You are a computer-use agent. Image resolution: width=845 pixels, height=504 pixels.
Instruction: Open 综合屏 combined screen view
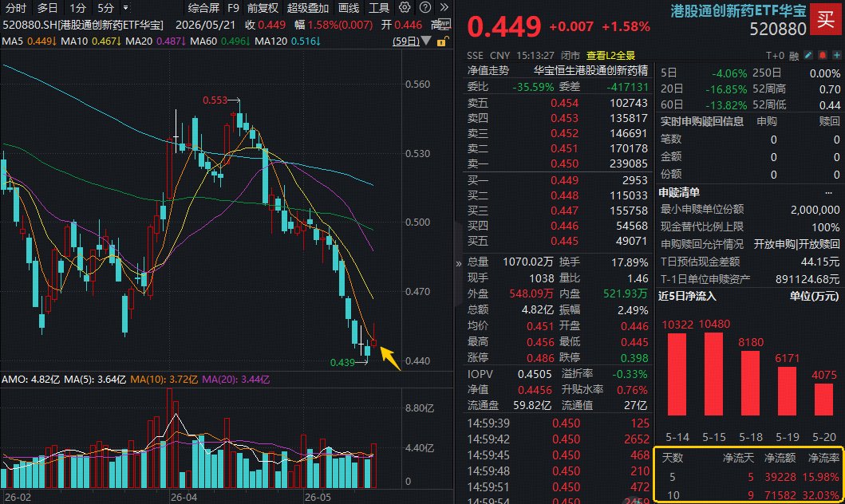click(x=203, y=8)
